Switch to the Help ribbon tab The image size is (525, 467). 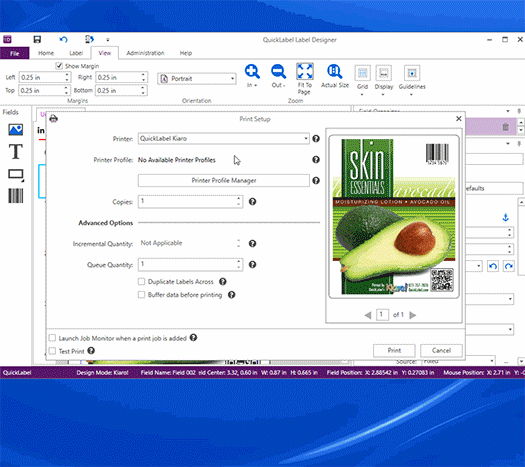click(186, 53)
